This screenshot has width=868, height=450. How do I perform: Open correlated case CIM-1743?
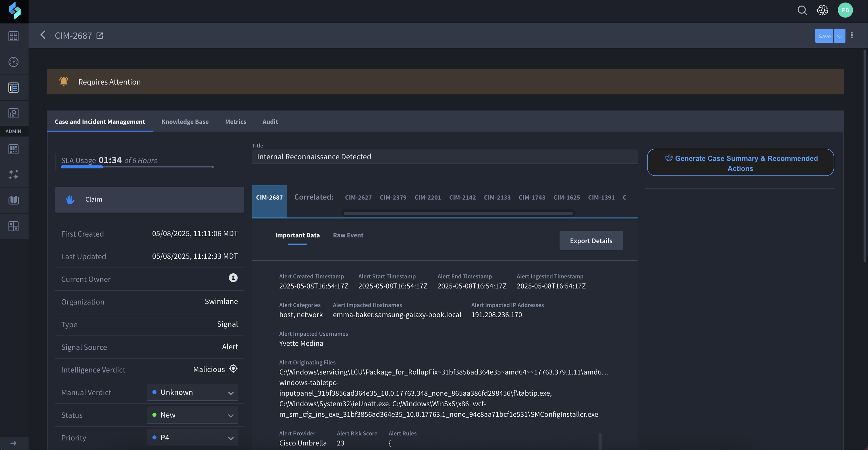[x=532, y=197]
